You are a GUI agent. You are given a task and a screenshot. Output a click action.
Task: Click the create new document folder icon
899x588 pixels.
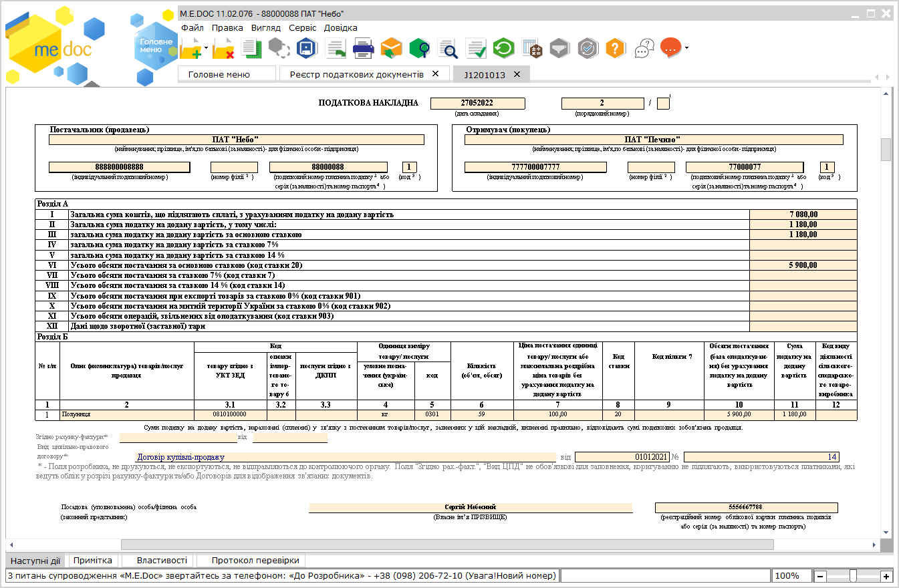point(191,48)
